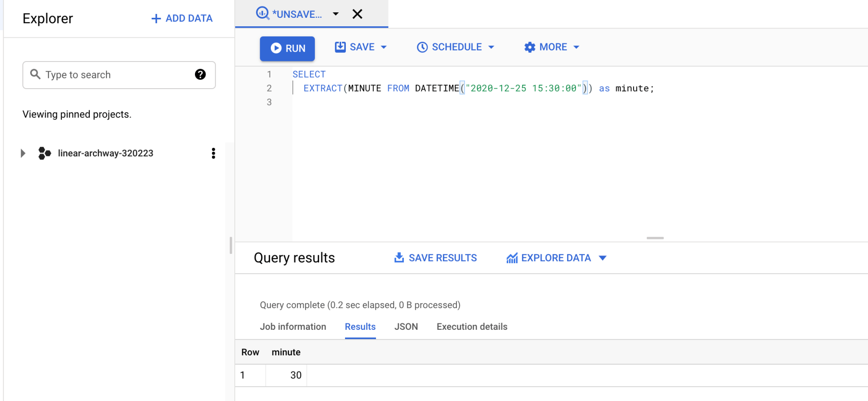Switch to the Job information tab
The image size is (868, 401).
[x=293, y=326]
